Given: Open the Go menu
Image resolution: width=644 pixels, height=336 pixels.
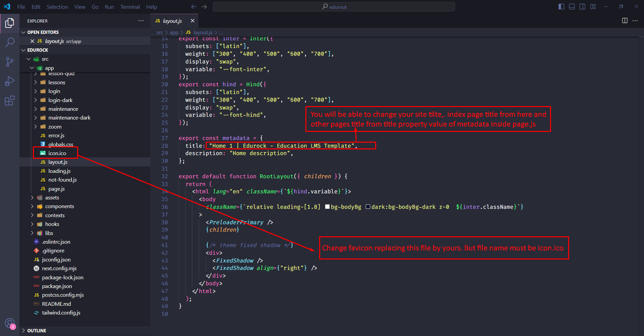Looking at the screenshot, I should click(x=95, y=7).
